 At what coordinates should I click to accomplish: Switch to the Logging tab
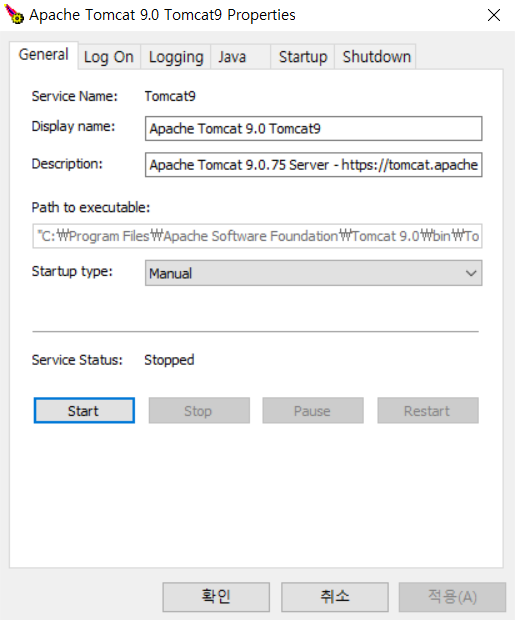176,57
